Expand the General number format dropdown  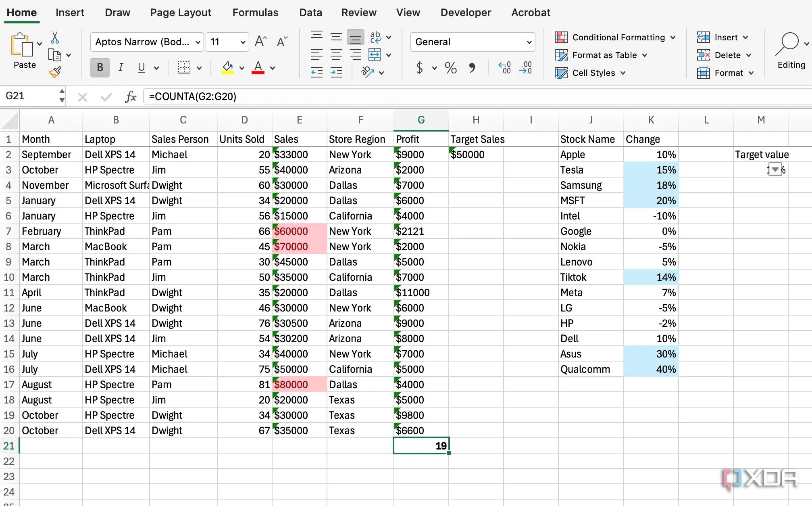coord(529,42)
